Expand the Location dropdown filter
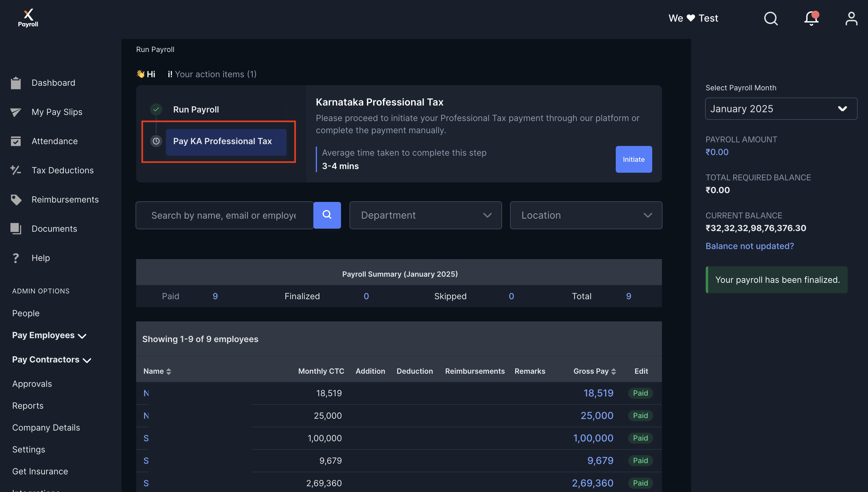Viewport: 868px width, 492px height. [586, 215]
